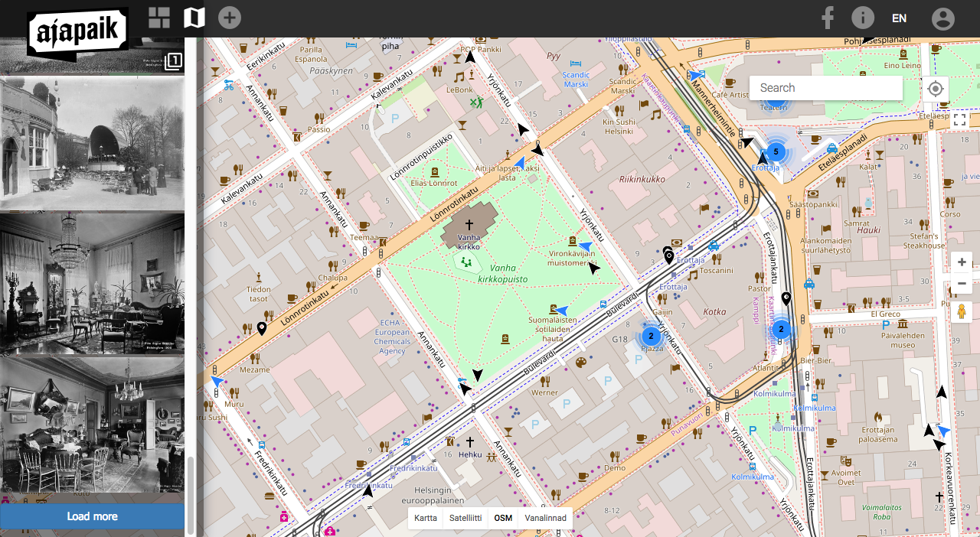This screenshot has width=980, height=537.
Task: Open the photo grid view icon
Action: 159,18
